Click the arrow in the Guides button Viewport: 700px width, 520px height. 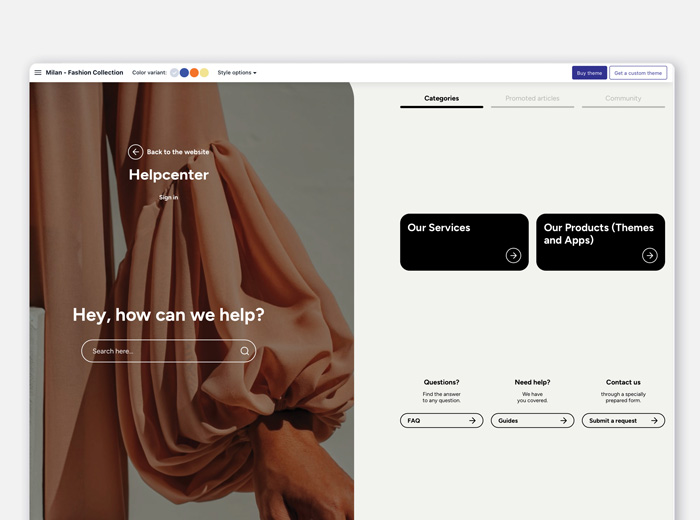pos(563,420)
